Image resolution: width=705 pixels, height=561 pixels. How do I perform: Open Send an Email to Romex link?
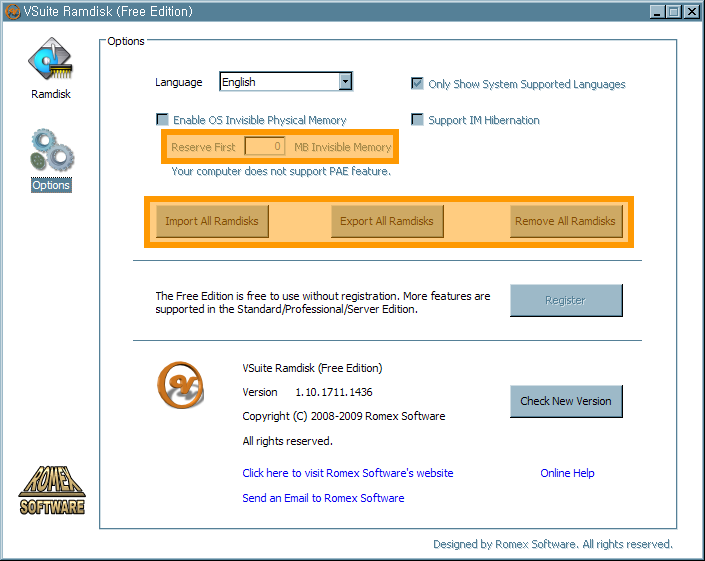323,498
